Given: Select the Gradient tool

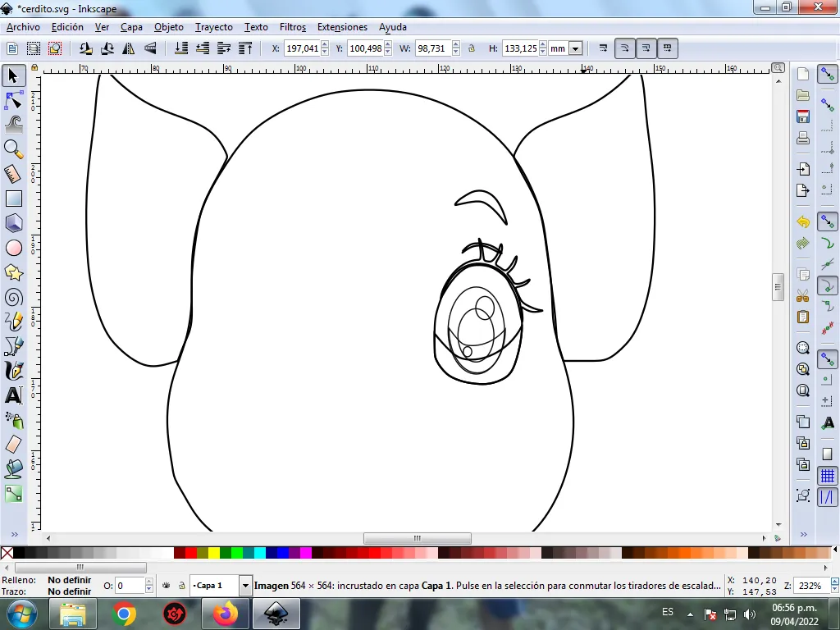Looking at the screenshot, I should click(x=13, y=494).
